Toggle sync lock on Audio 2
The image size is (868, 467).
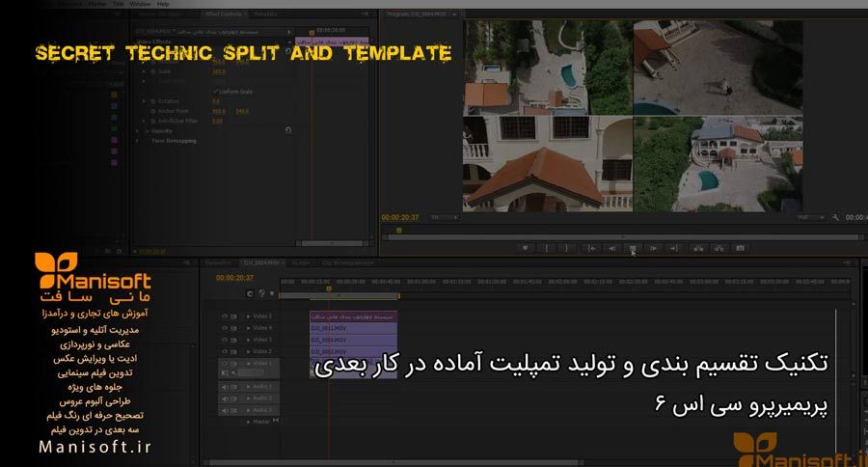coord(233,398)
